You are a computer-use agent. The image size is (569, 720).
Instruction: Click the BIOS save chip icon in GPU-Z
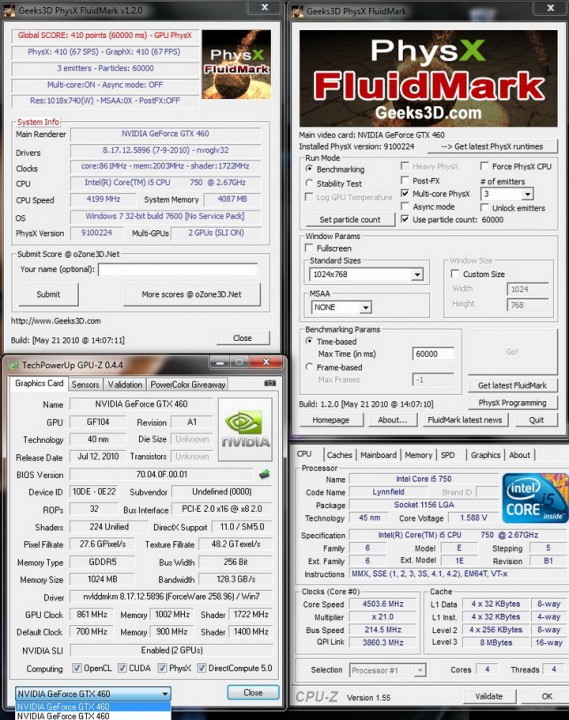pos(264,474)
